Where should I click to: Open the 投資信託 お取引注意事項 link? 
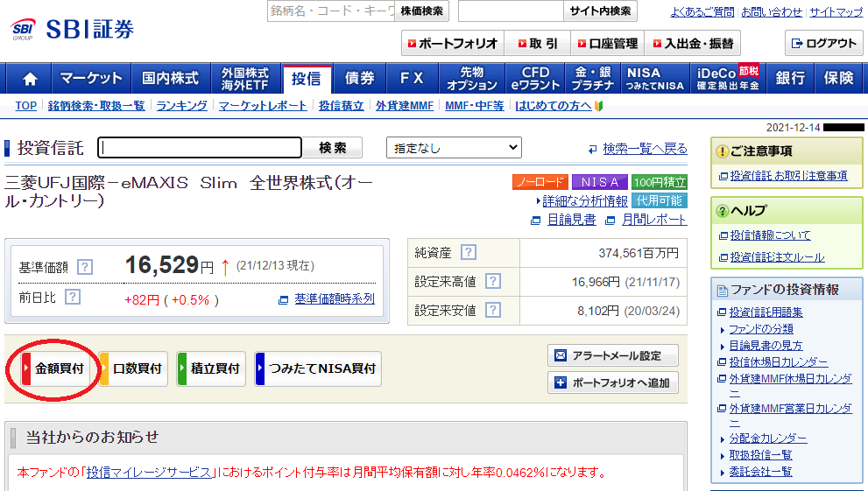(788, 176)
